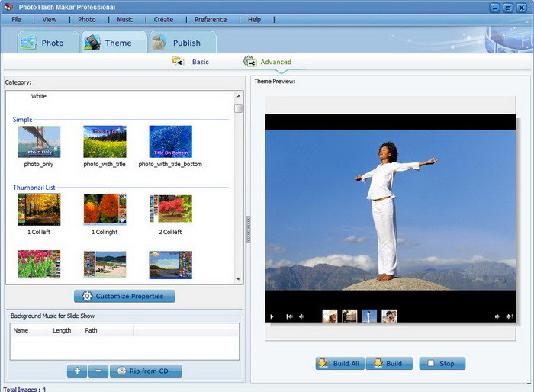
Task: Select the photo_only theme thumbnail
Action: [39, 142]
